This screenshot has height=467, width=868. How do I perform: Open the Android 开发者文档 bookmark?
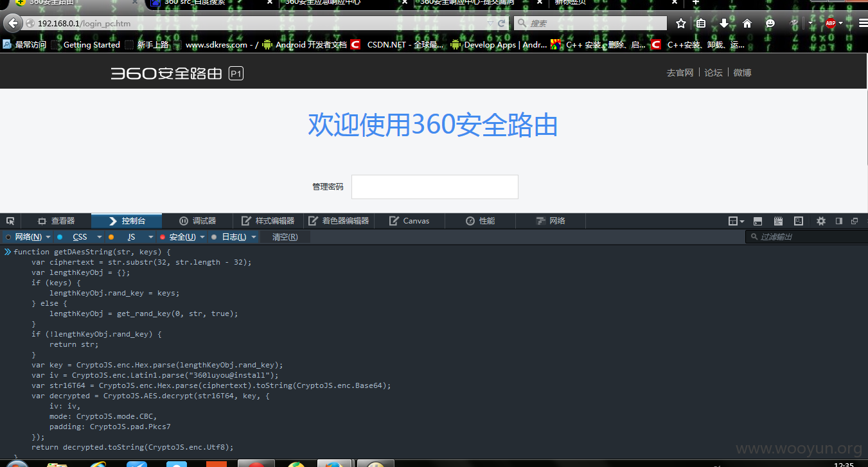305,45
